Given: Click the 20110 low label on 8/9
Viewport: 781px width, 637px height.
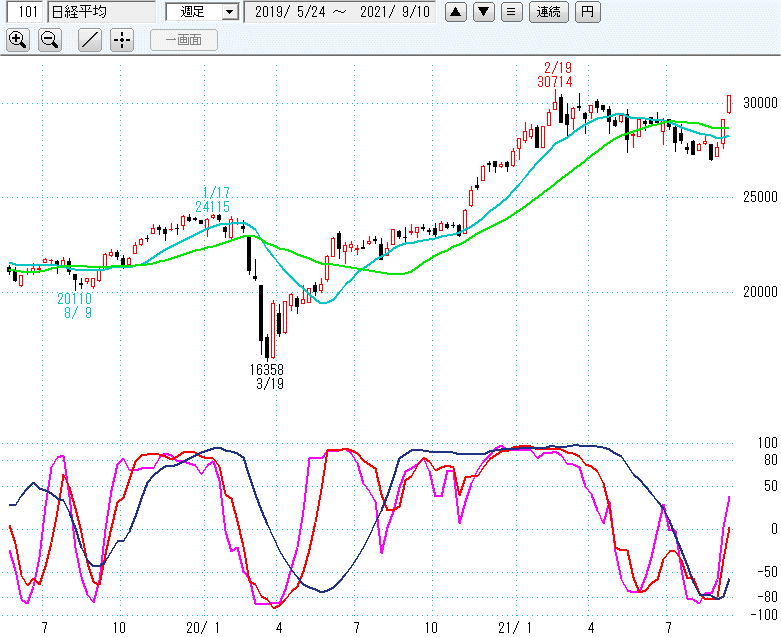Looking at the screenshot, I should 74,298.
